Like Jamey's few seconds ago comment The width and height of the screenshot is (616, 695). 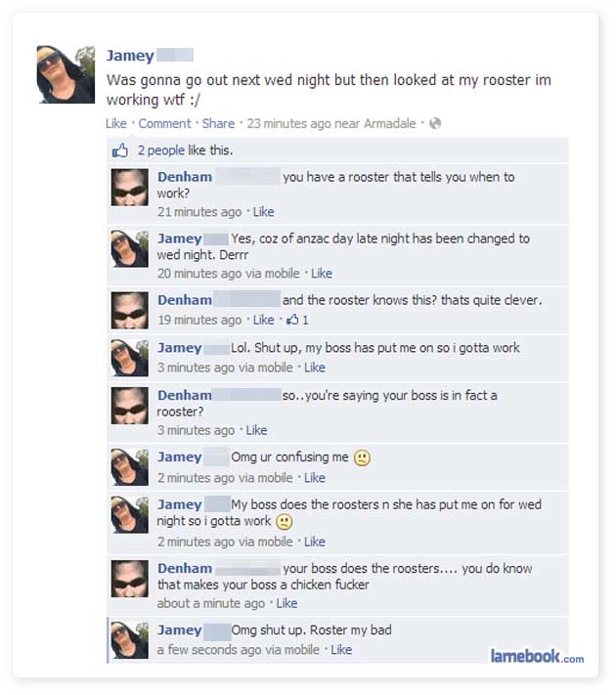pyautogui.click(x=341, y=650)
